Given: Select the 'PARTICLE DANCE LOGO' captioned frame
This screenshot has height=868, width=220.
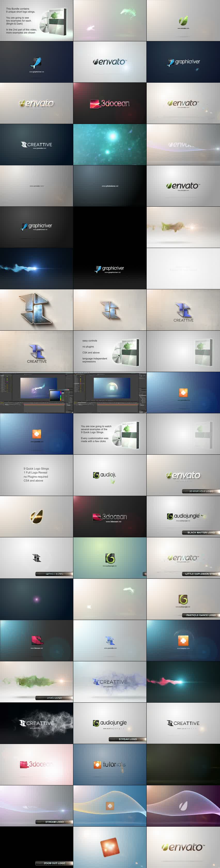Looking at the screenshot, I should 183,599.
